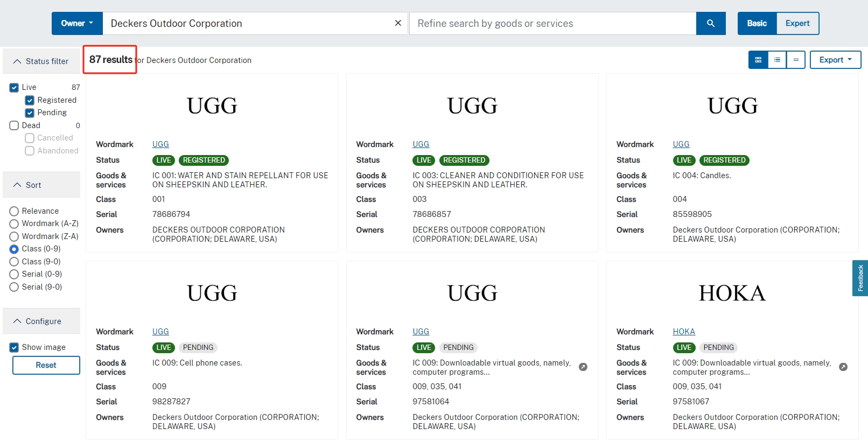
Task: Switch to Basic search mode
Action: pyautogui.click(x=757, y=24)
